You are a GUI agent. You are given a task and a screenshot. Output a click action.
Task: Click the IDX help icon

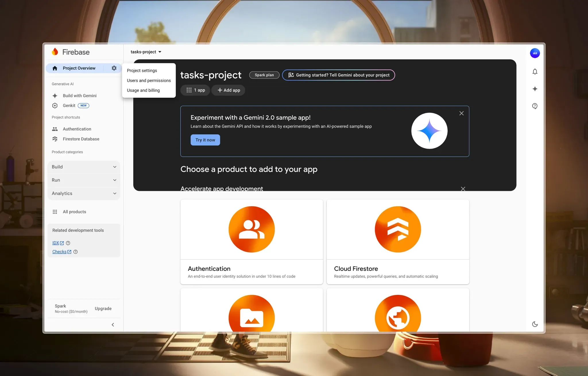tap(68, 243)
